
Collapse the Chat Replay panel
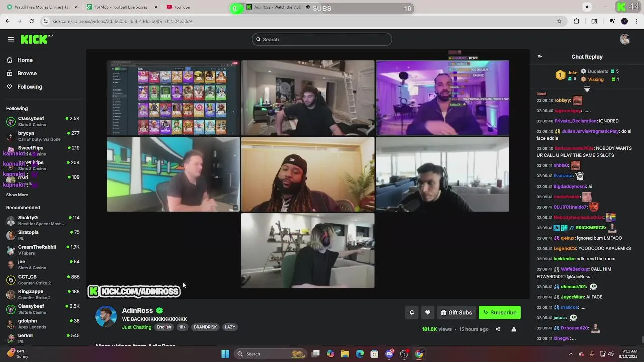click(540, 57)
